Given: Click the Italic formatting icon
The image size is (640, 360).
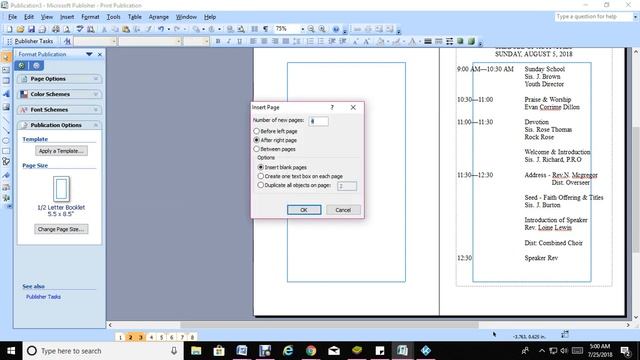Looking at the screenshot, I should pyautogui.click(x=229, y=41).
